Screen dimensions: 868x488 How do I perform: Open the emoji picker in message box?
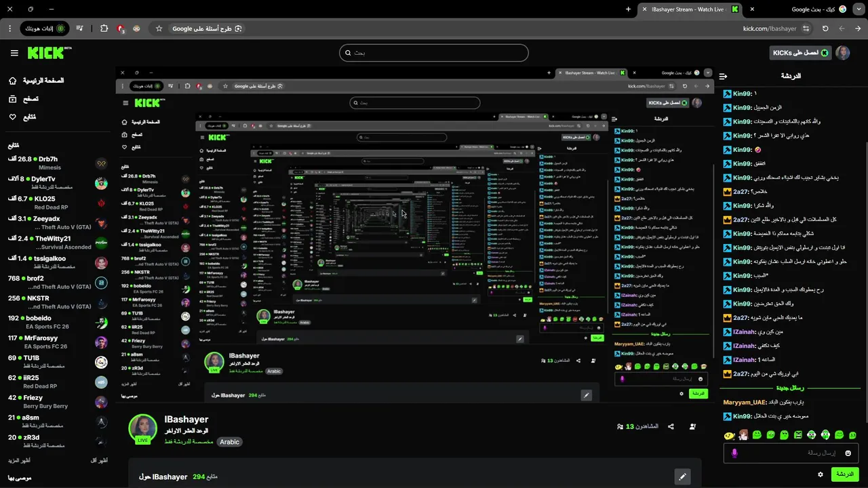point(848,453)
